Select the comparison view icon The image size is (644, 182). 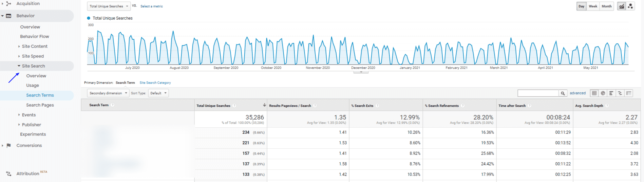(620, 93)
